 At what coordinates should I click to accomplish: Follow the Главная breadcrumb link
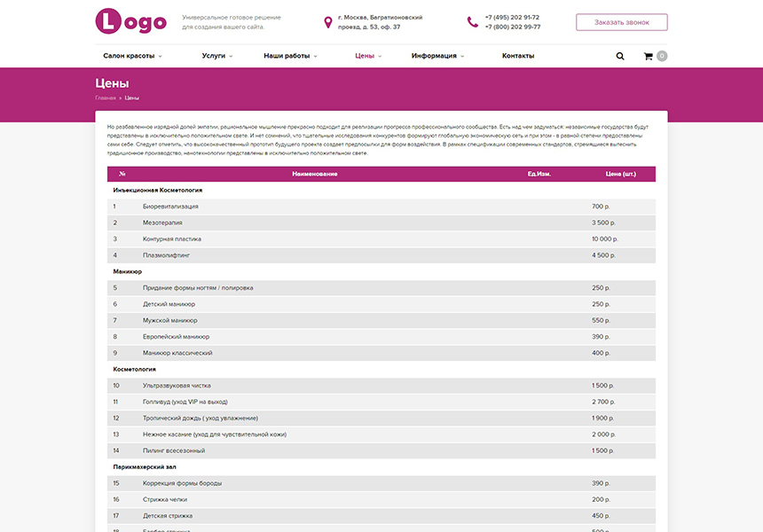pos(106,98)
